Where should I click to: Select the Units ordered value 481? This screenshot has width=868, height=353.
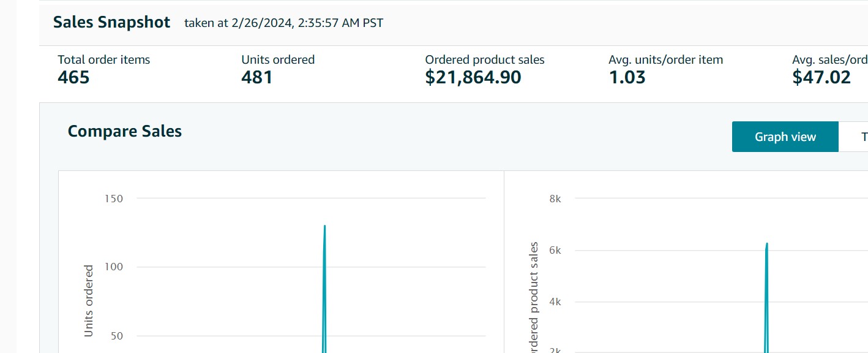(x=257, y=77)
